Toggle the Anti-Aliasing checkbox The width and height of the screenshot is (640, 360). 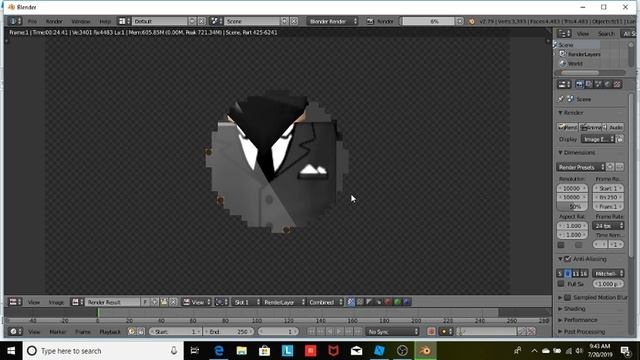[568, 259]
